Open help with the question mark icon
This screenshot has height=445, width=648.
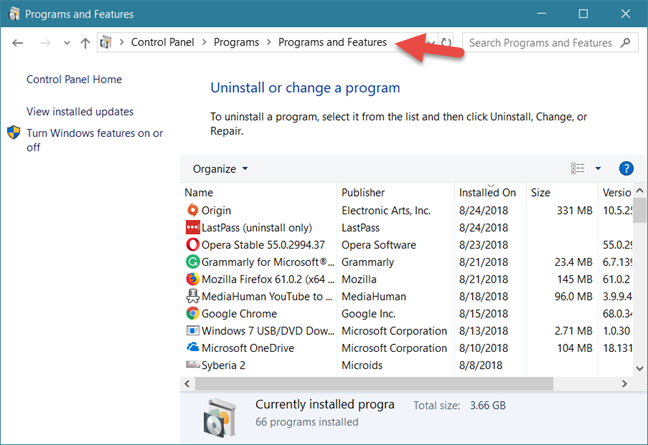tap(626, 169)
